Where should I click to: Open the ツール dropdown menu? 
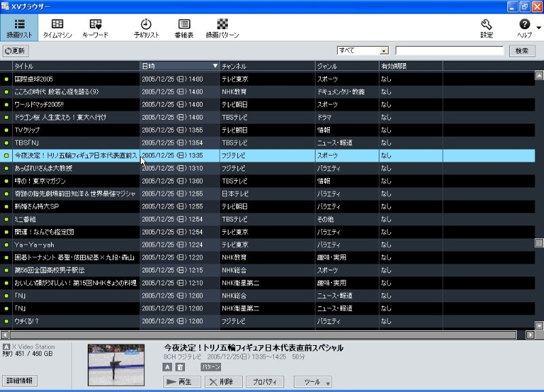pos(313,382)
